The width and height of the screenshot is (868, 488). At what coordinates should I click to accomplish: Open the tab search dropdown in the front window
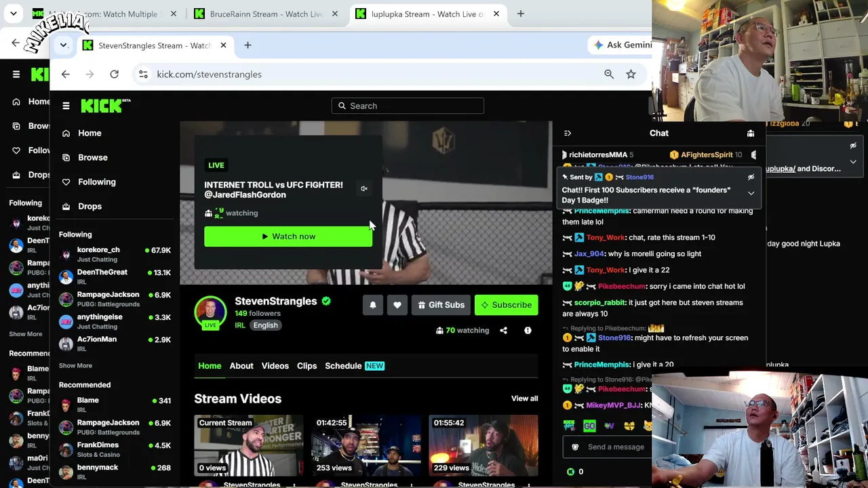(x=63, y=45)
